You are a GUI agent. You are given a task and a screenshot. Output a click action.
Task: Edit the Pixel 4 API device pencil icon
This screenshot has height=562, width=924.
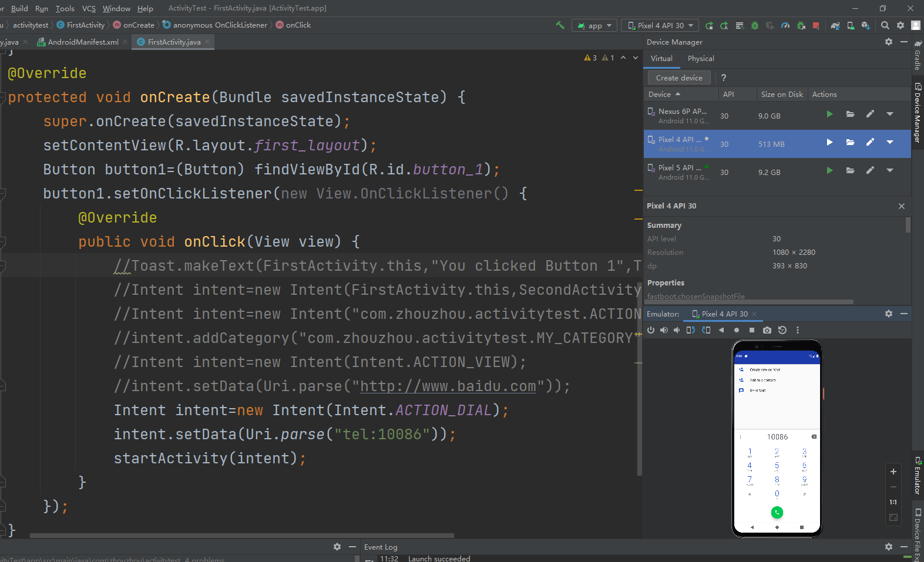870,142
